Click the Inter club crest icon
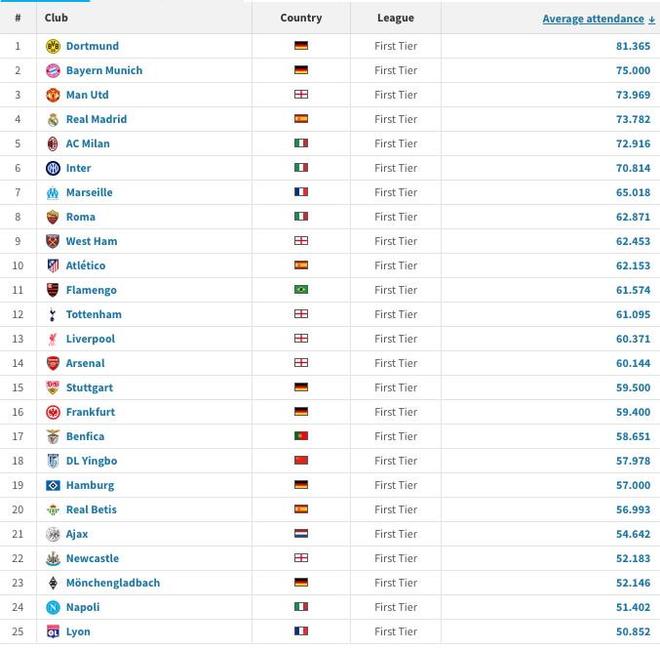The image size is (660, 649). (53, 168)
